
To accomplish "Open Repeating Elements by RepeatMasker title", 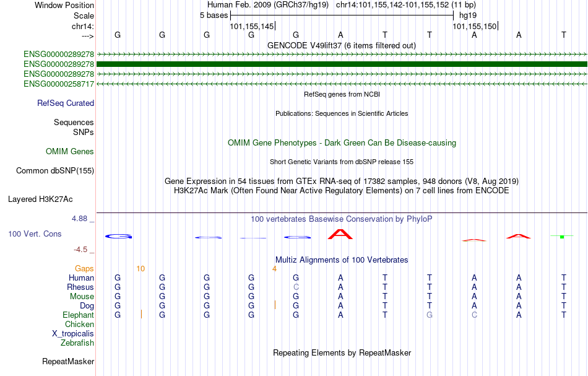I will pos(342,352).
